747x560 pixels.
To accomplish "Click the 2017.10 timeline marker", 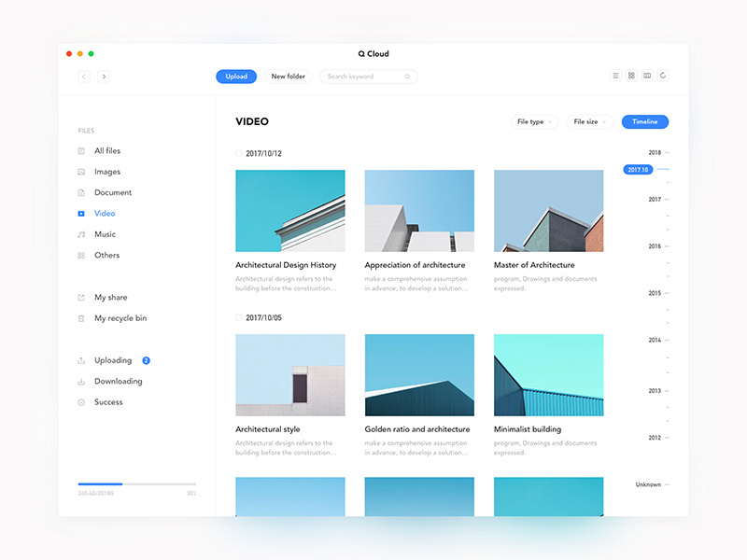I will click(x=638, y=170).
